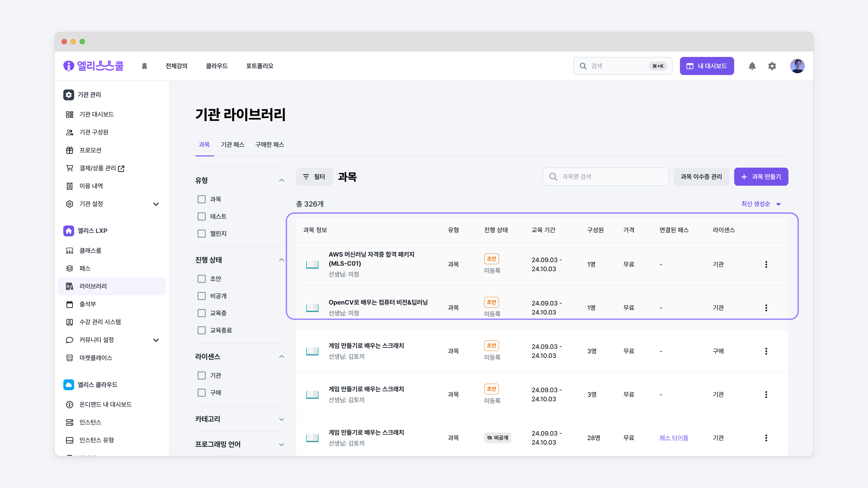
Task: Open 클래스룸 in sidebar
Action: pyautogui.click(x=112, y=251)
